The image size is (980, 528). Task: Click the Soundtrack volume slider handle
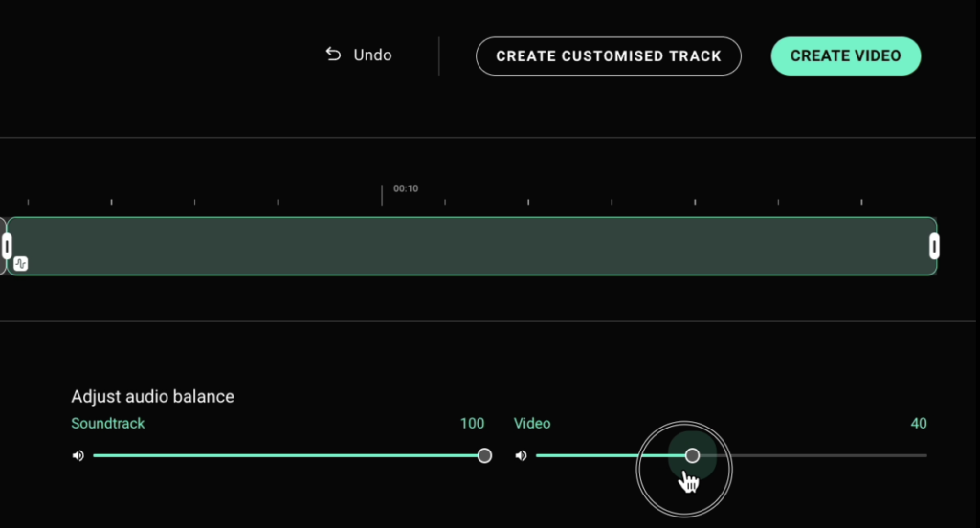(x=484, y=455)
